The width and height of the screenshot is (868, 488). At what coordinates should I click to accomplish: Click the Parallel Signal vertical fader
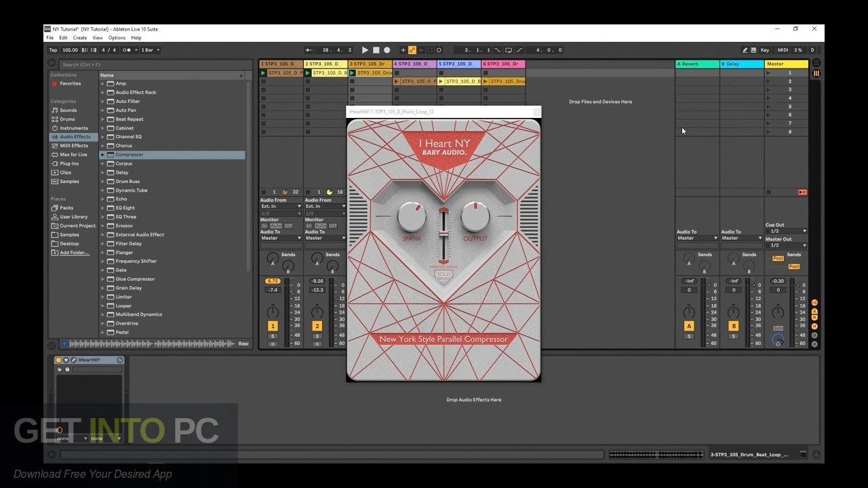pos(443,235)
